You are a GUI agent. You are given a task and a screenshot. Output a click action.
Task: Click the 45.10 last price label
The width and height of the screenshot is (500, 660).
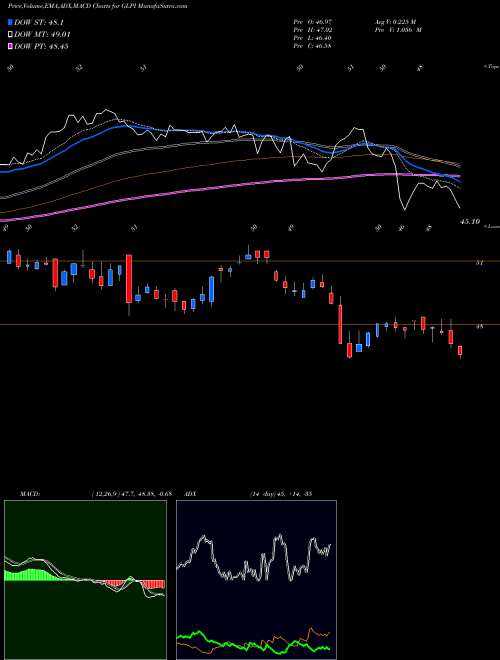(470, 221)
